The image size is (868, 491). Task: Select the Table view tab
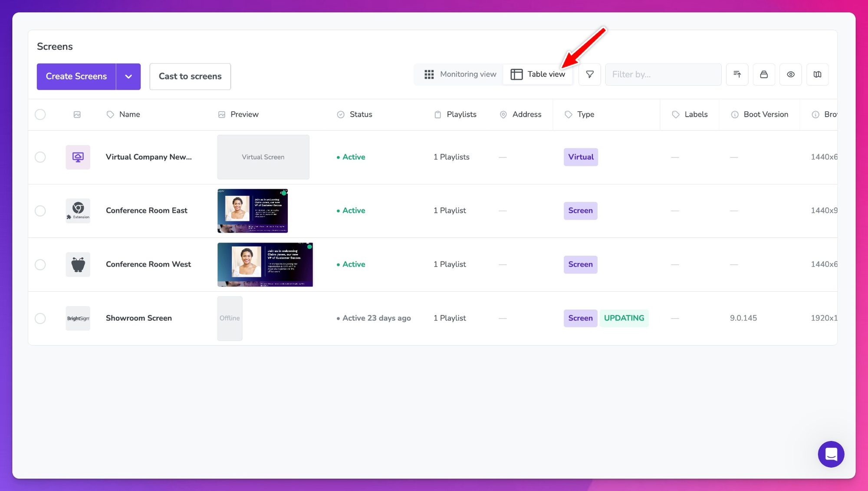[538, 74]
